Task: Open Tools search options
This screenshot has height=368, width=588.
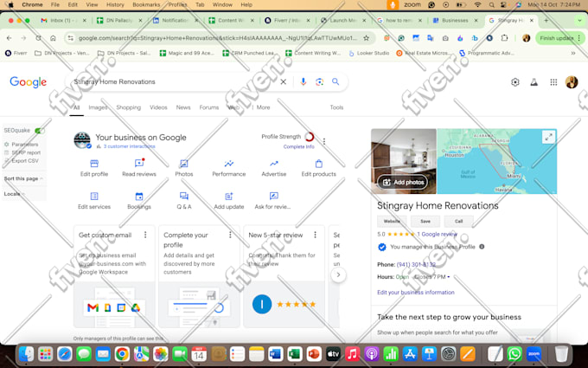Action: pyautogui.click(x=336, y=107)
